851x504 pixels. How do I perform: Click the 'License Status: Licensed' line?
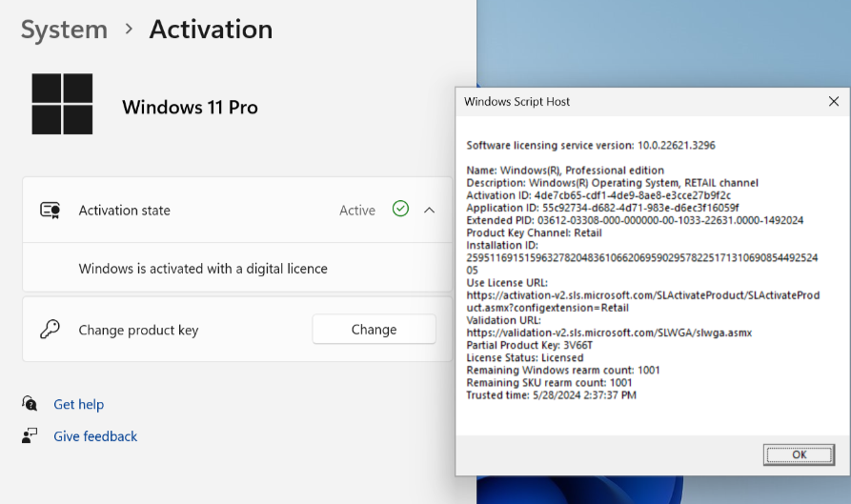(525, 357)
